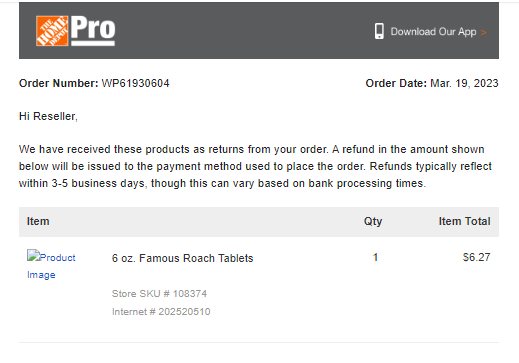Click the broken product image icon
Screen dimensions: 519x363
tap(33, 256)
